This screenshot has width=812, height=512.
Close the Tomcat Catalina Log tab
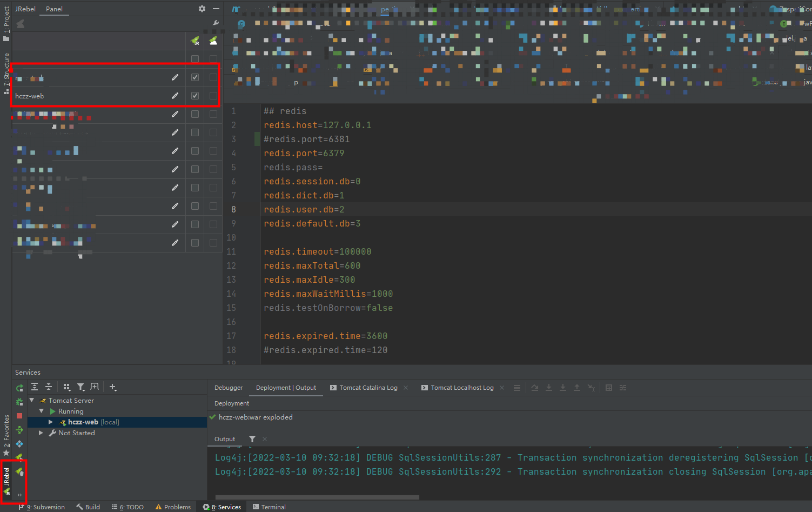coord(406,388)
